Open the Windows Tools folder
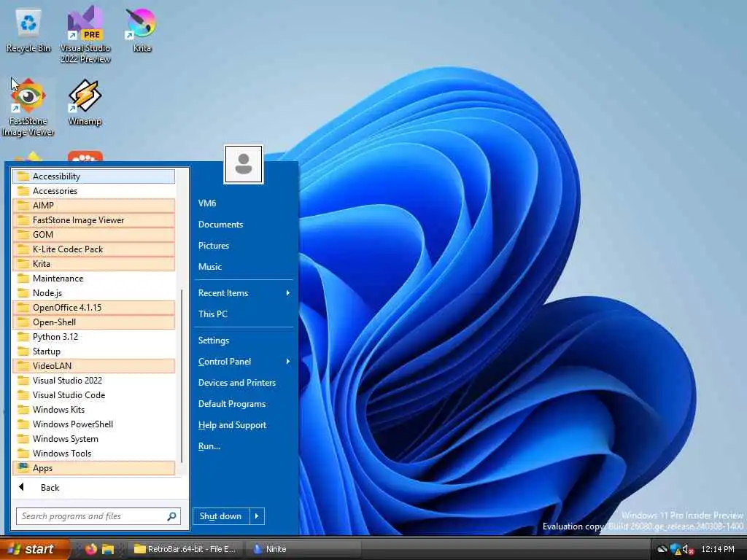Screen dimensions: 747x560 tap(94, 454)
